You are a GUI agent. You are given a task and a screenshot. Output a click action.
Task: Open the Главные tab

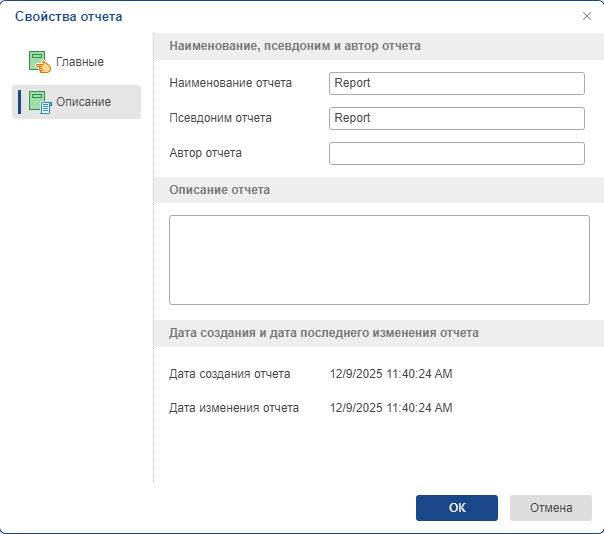[x=76, y=62]
